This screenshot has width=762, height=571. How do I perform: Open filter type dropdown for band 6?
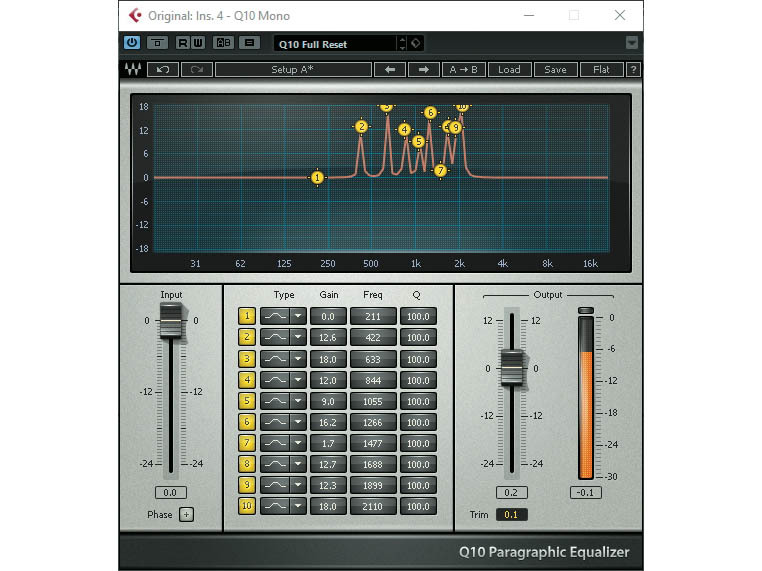[x=298, y=422]
